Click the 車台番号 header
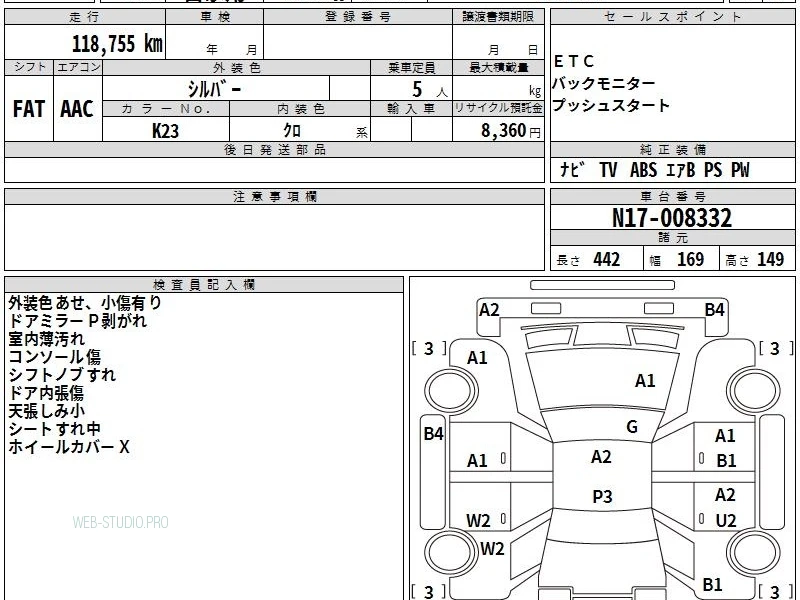Screen dimensions: 800x600 coord(672,196)
